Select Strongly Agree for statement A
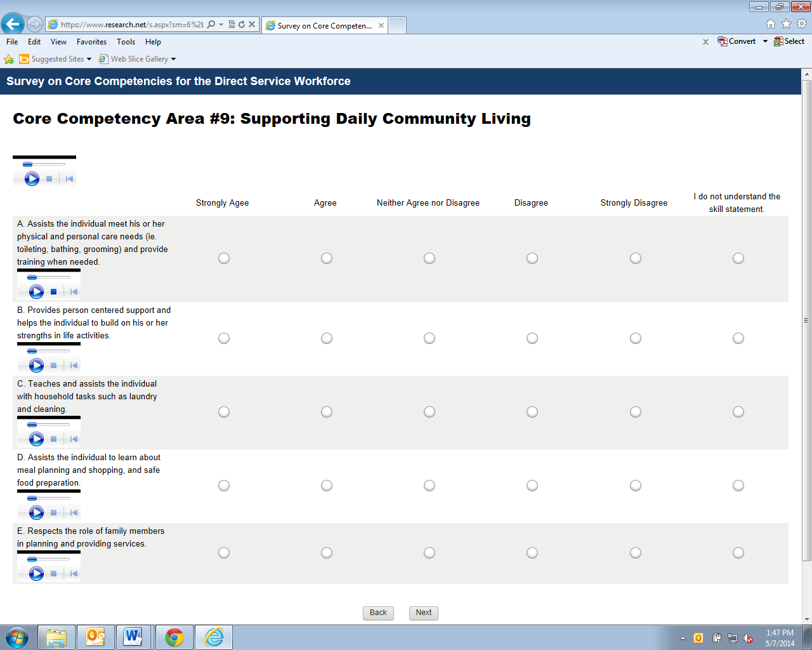Screen dimensions: 812x650 coord(224,258)
